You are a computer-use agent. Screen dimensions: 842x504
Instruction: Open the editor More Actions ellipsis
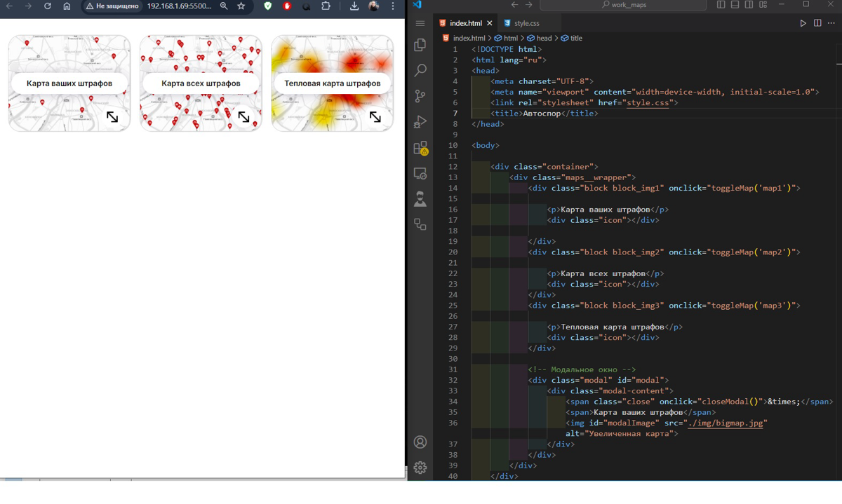point(831,23)
